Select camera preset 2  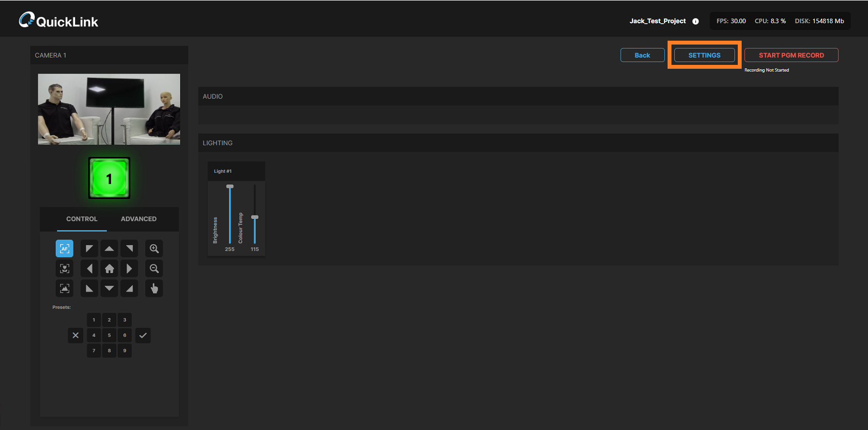point(109,320)
